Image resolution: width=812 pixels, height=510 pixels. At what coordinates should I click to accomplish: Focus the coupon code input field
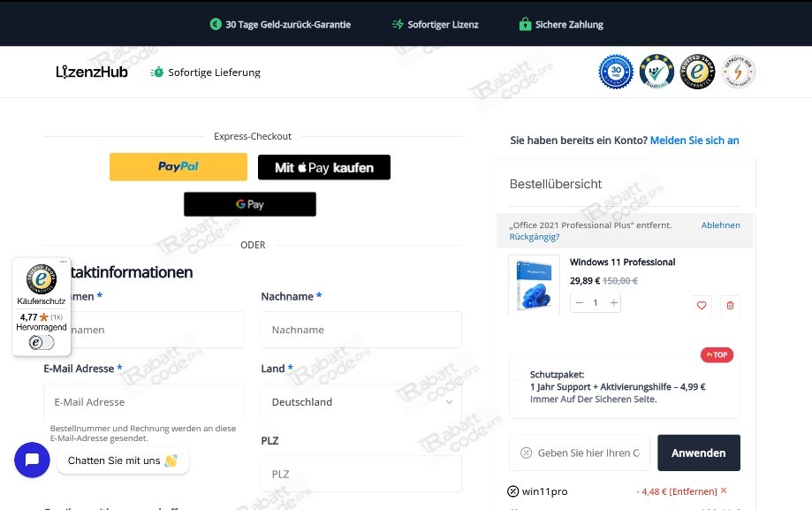580,453
